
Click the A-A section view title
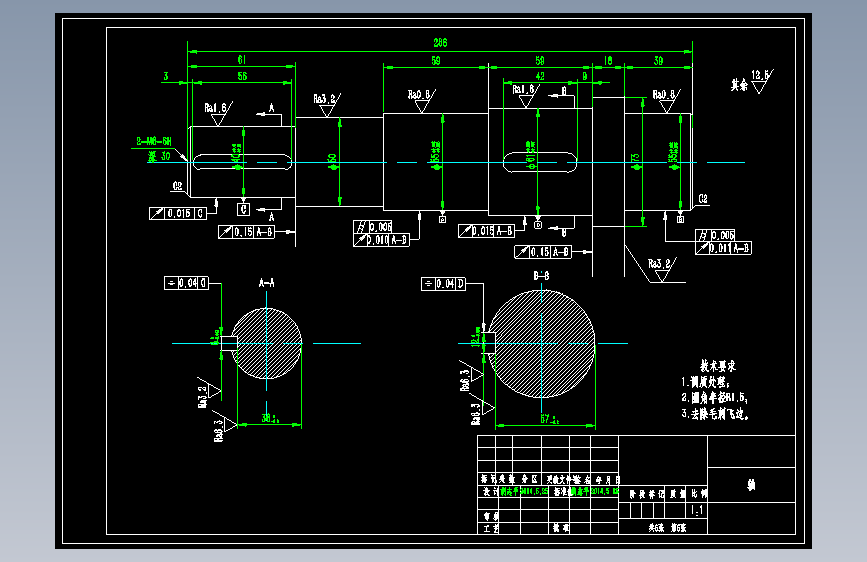(x=267, y=283)
